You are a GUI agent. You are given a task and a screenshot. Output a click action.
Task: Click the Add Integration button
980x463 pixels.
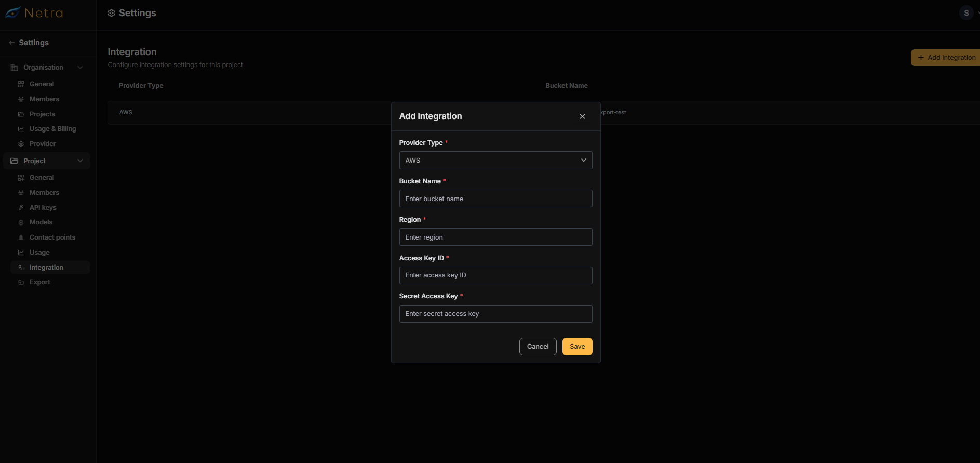pyautogui.click(x=946, y=58)
